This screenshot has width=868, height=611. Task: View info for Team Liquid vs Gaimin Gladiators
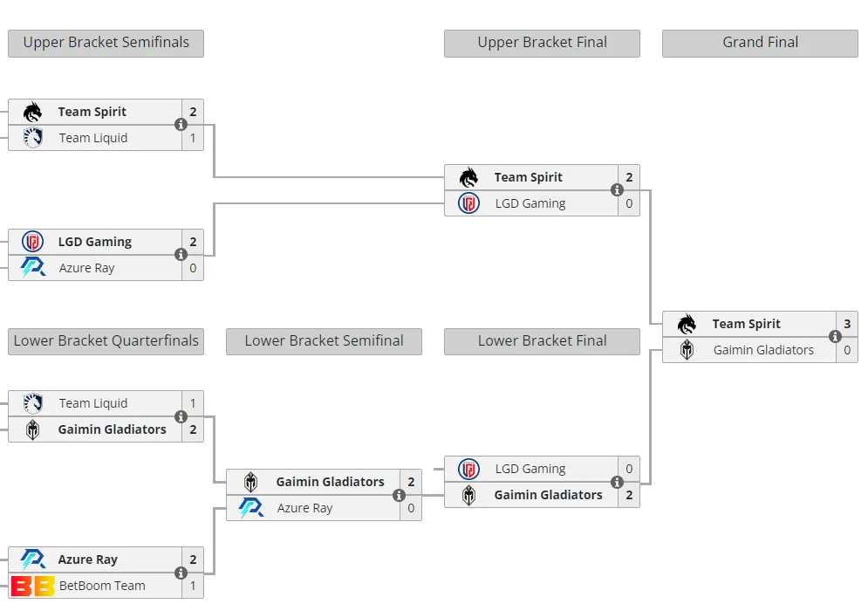[181, 416]
